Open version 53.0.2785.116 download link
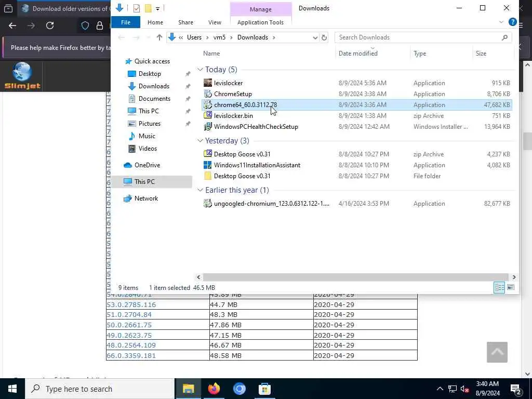Viewport: 532px width, 399px height. (131, 304)
